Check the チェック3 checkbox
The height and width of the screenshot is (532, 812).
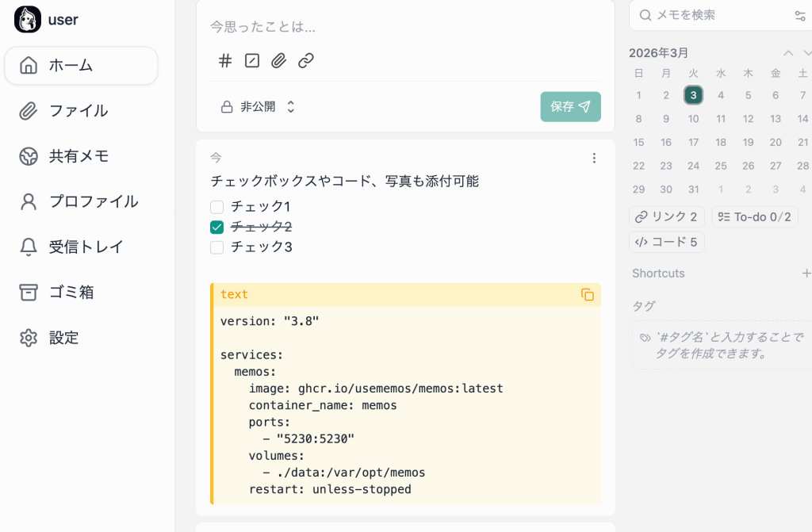pos(217,247)
